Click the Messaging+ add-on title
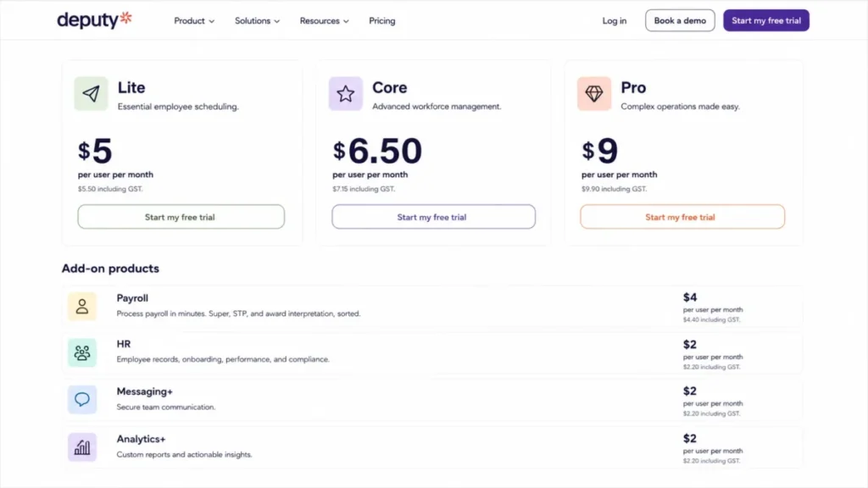Viewport: 868px width, 488px height. click(144, 391)
